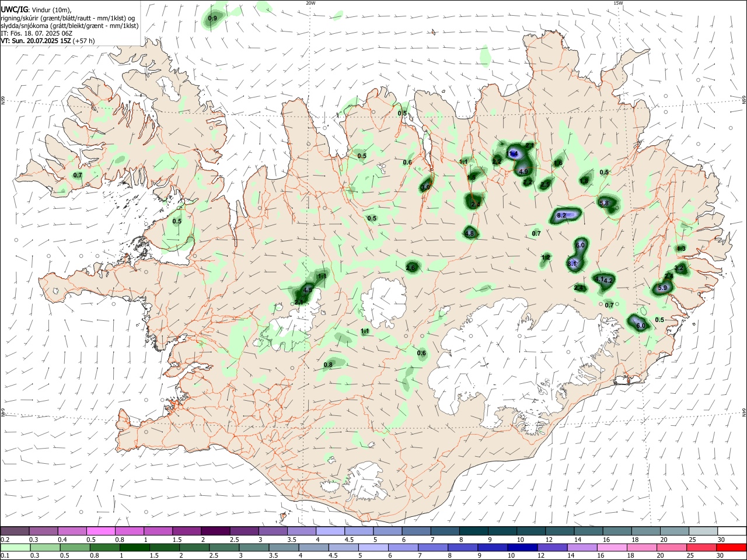Click the red 30 swatch in the lower legend row
The image size is (747, 560).
coord(732,548)
